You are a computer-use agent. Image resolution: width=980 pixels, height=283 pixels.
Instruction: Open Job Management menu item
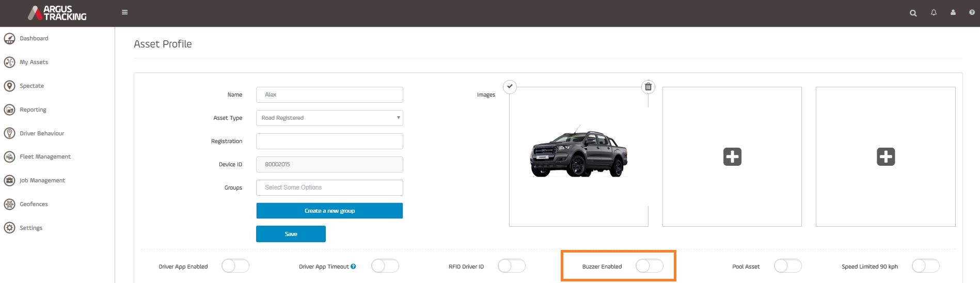(42, 180)
